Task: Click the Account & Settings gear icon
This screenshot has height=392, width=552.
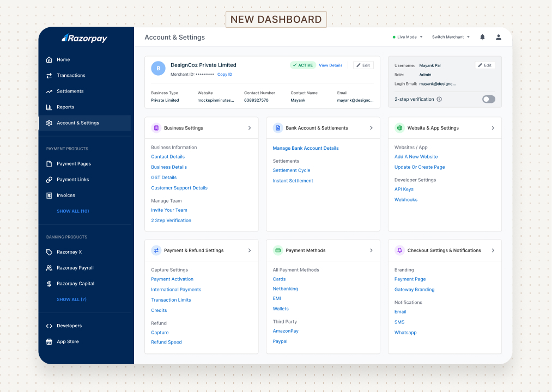Action: (x=49, y=123)
